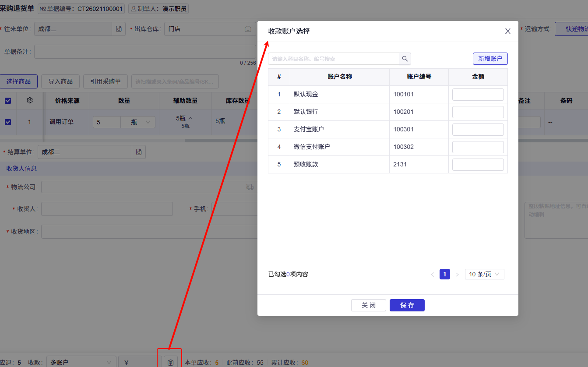Open the 往来单位 picker icon
This screenshot has height=367, width=588.
119,29
